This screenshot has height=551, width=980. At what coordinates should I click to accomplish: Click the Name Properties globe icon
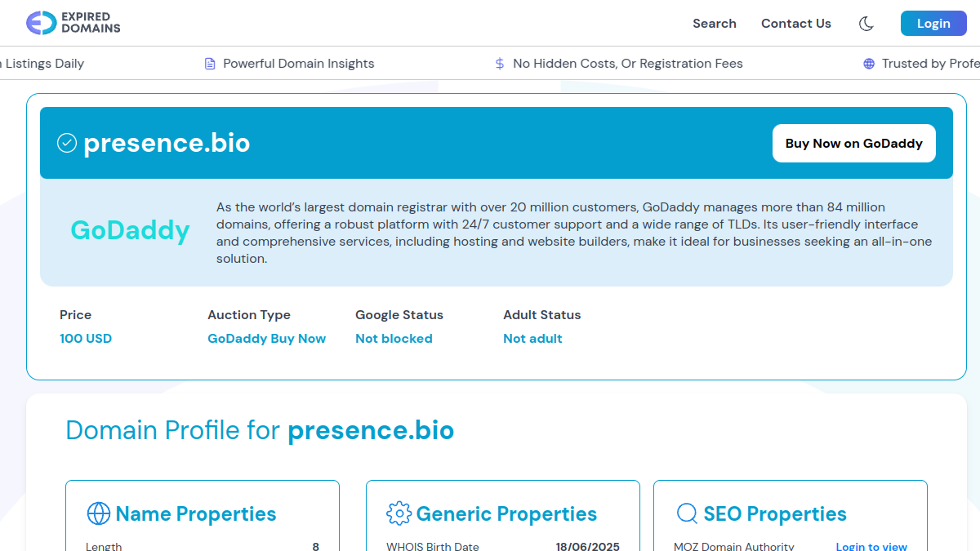tap(98, 513)
